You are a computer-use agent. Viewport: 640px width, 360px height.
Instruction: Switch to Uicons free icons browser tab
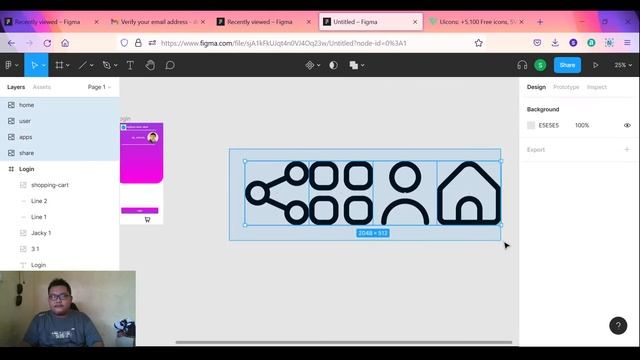(x=477, y=22)
